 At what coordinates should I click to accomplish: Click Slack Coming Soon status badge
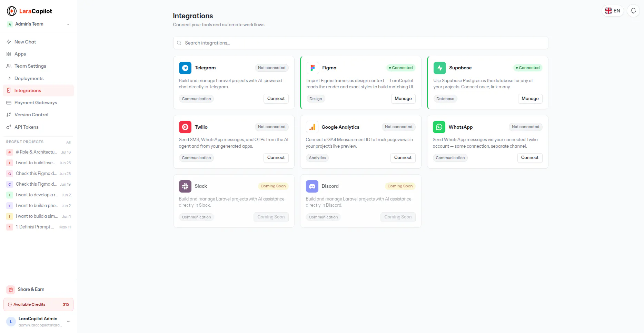click(x=273, y=186)
